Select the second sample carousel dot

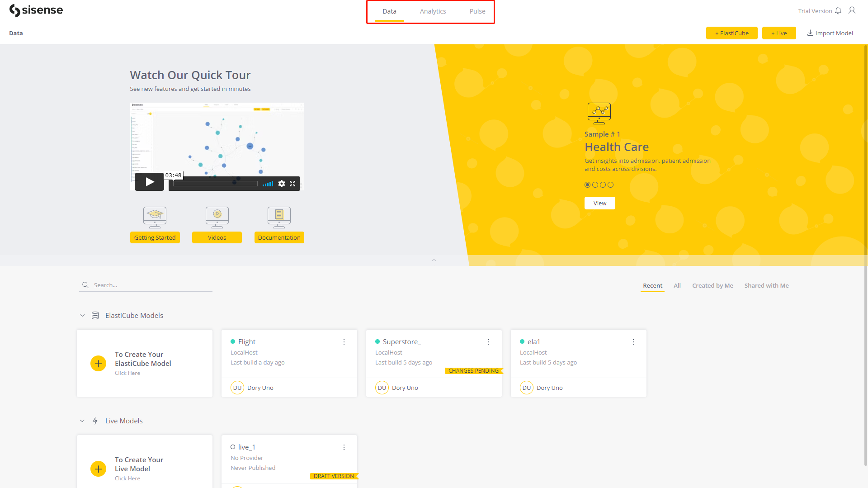coord(595,185)
